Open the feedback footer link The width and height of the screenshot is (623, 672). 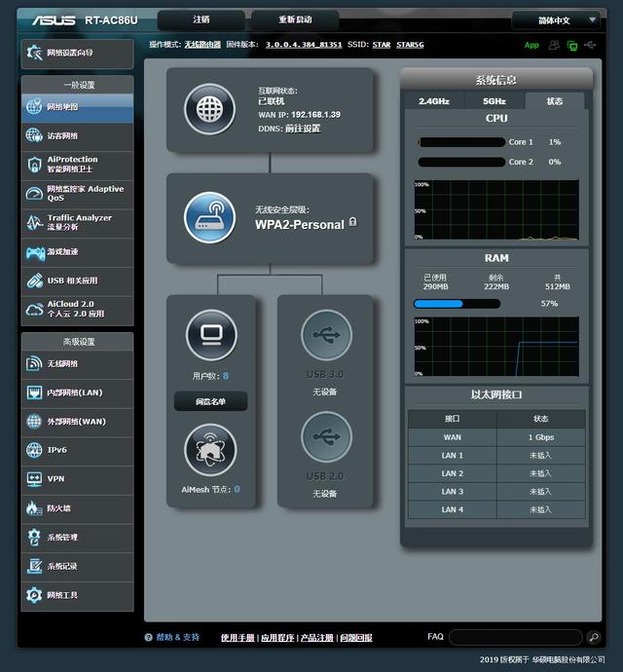tap(356, 638)
